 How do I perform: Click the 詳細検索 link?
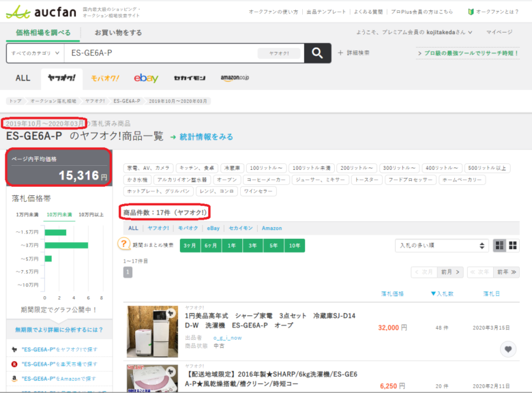(358, 53)
